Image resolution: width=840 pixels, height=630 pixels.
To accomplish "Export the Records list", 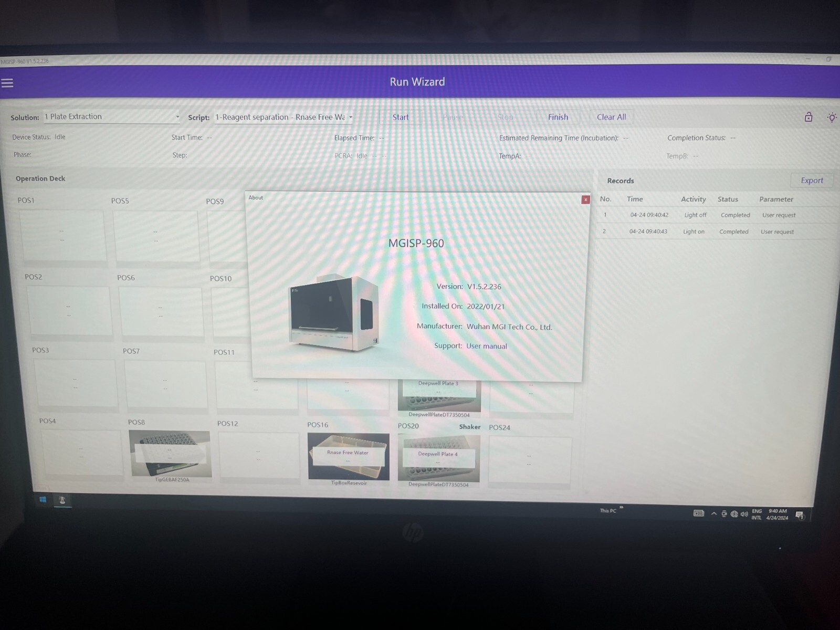I will [812, 180].
